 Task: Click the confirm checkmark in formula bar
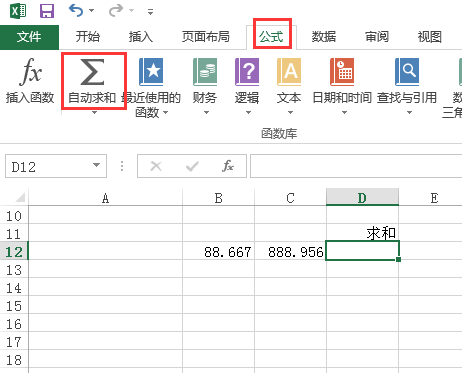[192, 166]
